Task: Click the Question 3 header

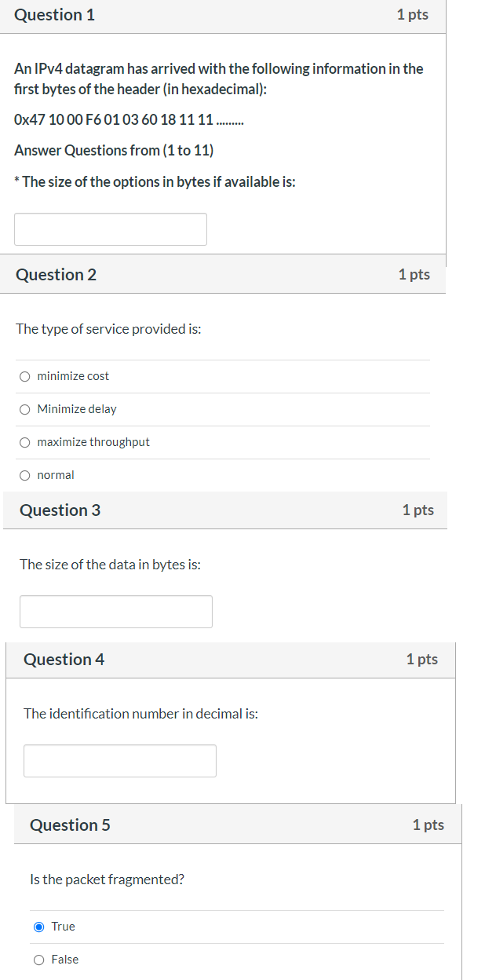Action: pyautogui.click(x=60, y=510)
